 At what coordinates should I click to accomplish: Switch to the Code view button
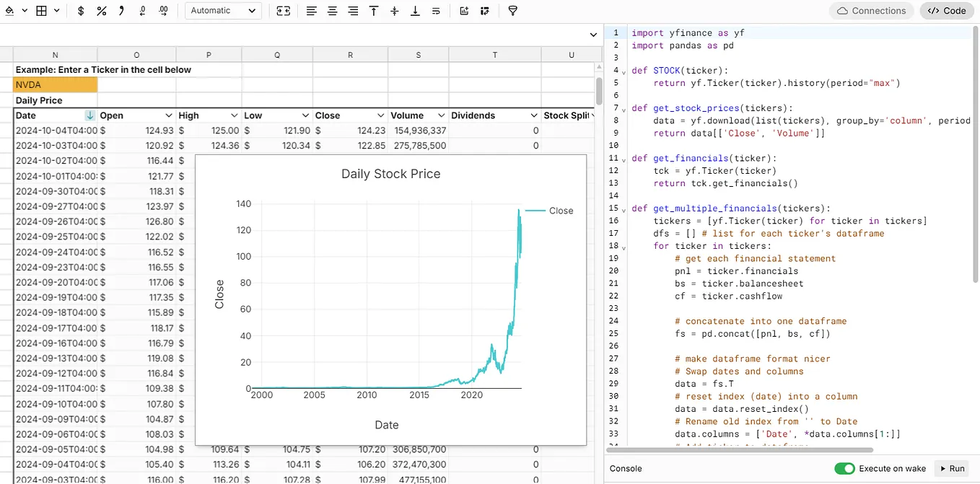948,11
